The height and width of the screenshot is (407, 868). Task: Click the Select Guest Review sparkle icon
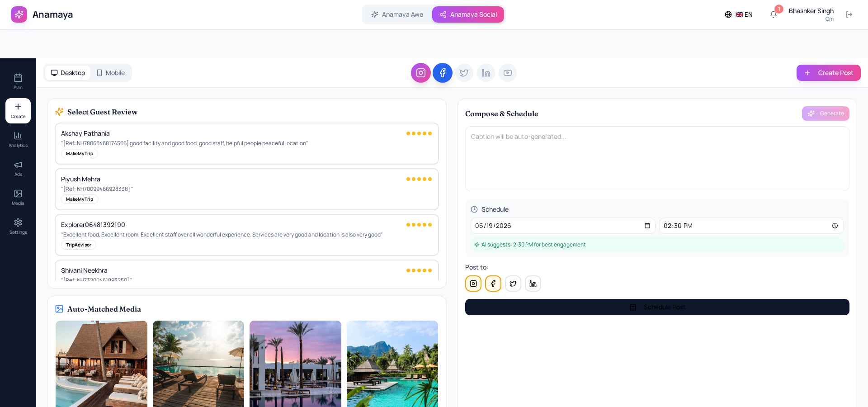click(59, 112)
